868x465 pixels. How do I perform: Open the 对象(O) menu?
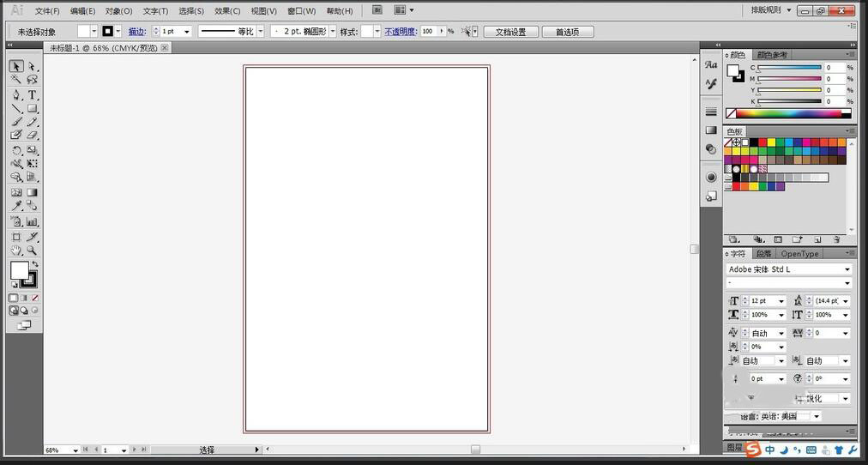click(x=118, y=11)
